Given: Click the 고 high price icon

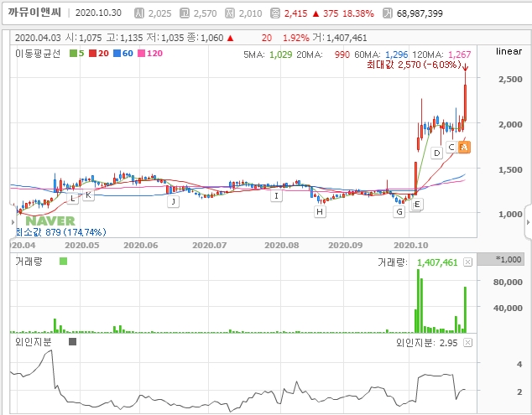Looking at the screenshot, I should coord(185,13).
